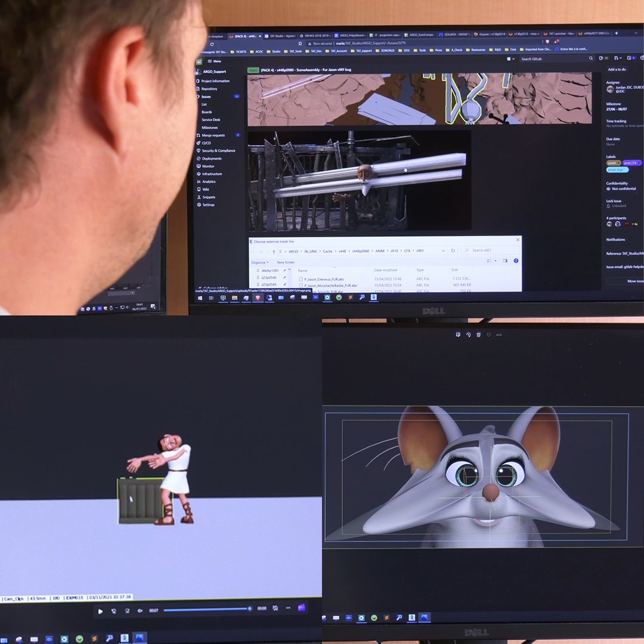
Task: Click the Search v001 field in file dialog
Action: [490, 250]
